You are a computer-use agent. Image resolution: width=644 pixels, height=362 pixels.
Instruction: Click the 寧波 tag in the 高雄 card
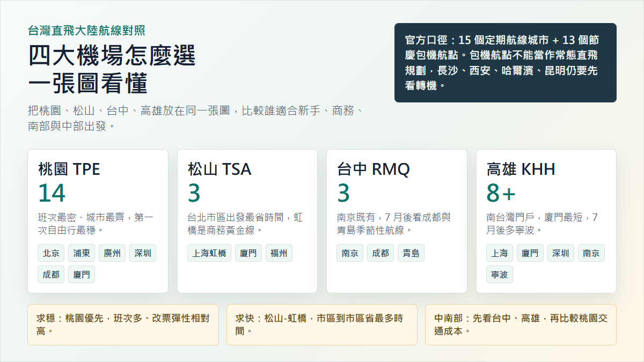coord(500,274)
